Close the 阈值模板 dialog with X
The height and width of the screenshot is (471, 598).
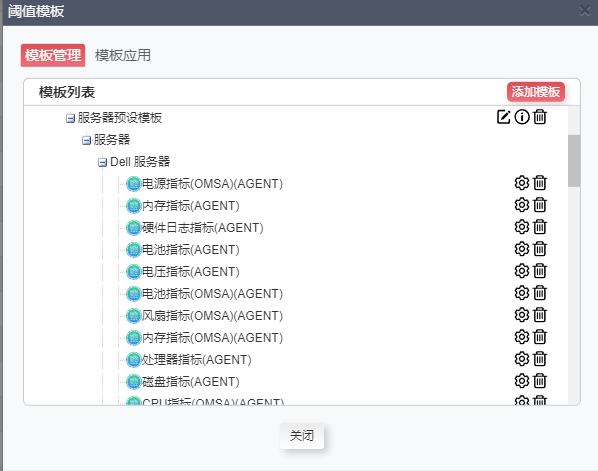coord(585,11)
